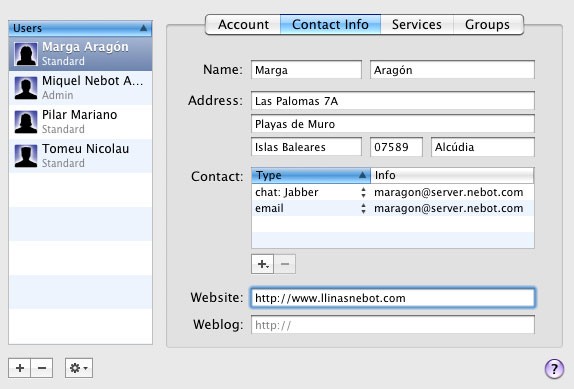Select Tomeu Nicolau in the user list
This screenshot has width=574, height=389.
[80, 156]
